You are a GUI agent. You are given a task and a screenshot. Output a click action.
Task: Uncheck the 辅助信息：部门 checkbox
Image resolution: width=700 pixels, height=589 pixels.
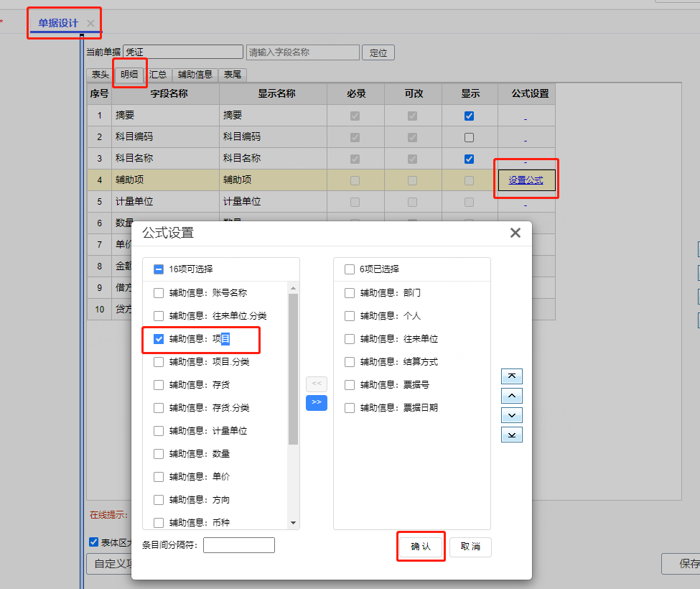point(350,292)
